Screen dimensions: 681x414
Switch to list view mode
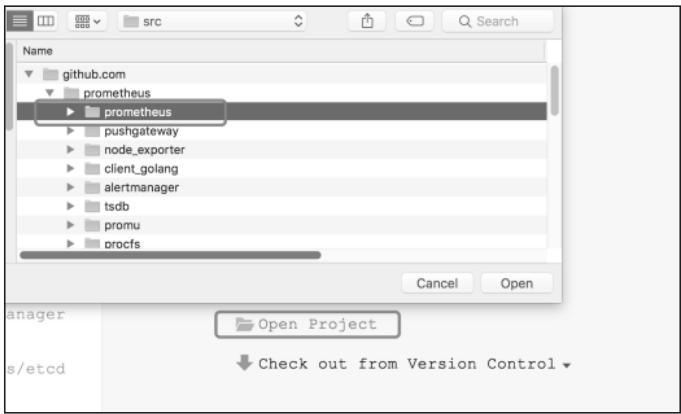pos(19,21)
